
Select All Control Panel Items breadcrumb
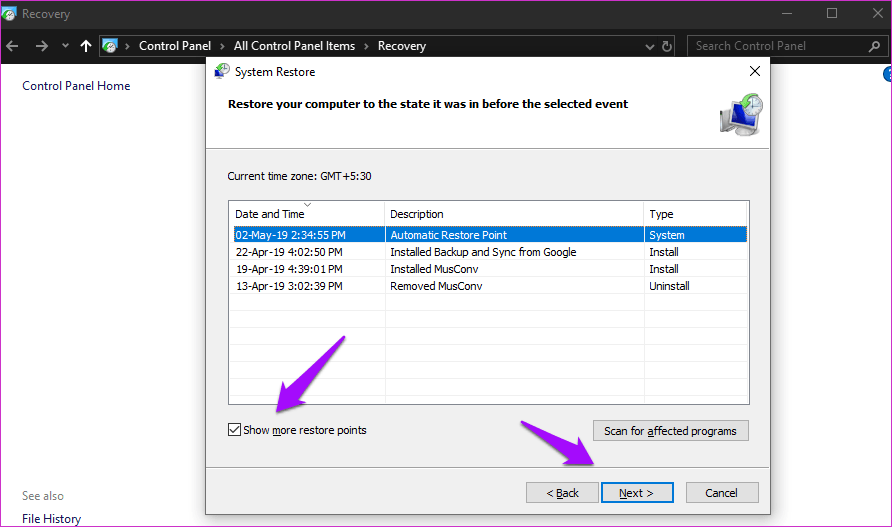pyautogui.click(x=294, y=46)
